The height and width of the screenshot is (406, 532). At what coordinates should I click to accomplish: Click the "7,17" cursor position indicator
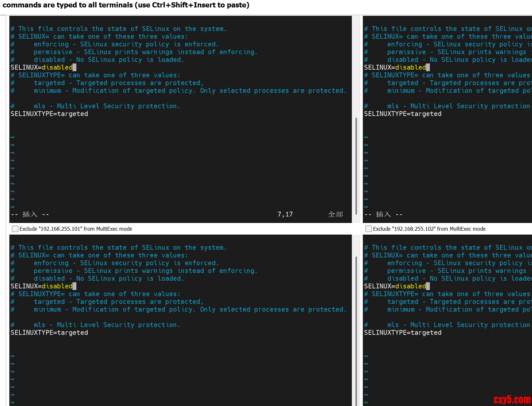point(285,214)
